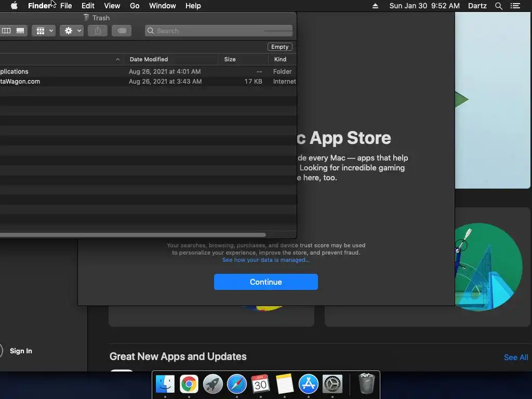Screen dimensions: 532x399
Task: Open the Go menu
Action: click(135, 6)
